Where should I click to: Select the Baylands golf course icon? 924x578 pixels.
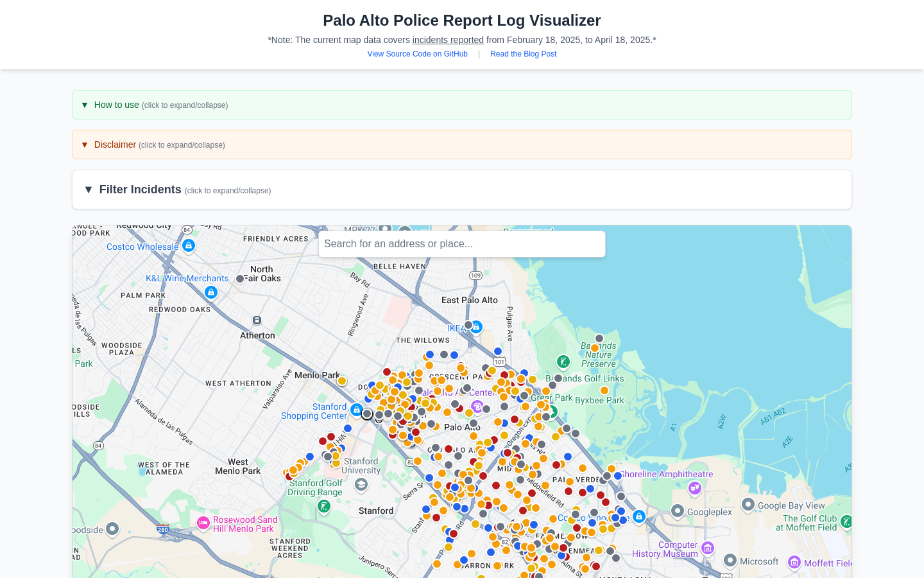coord(563,362)
